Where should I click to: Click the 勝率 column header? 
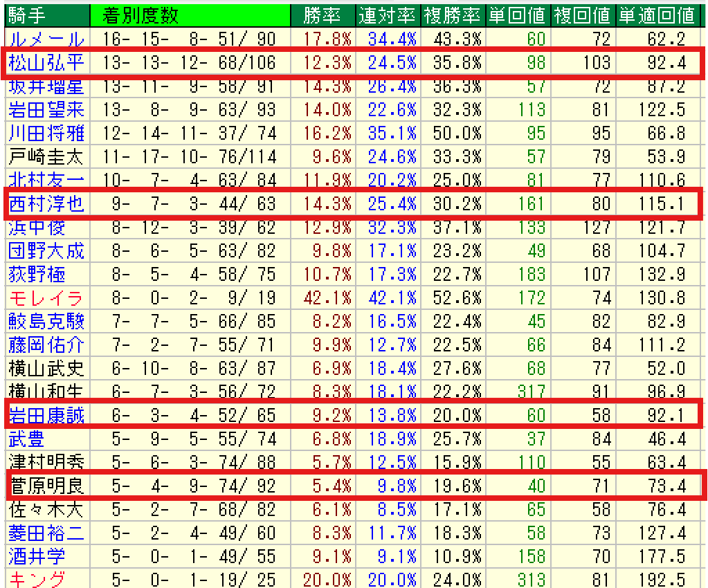pyautogui.click(x=321, y=14)
